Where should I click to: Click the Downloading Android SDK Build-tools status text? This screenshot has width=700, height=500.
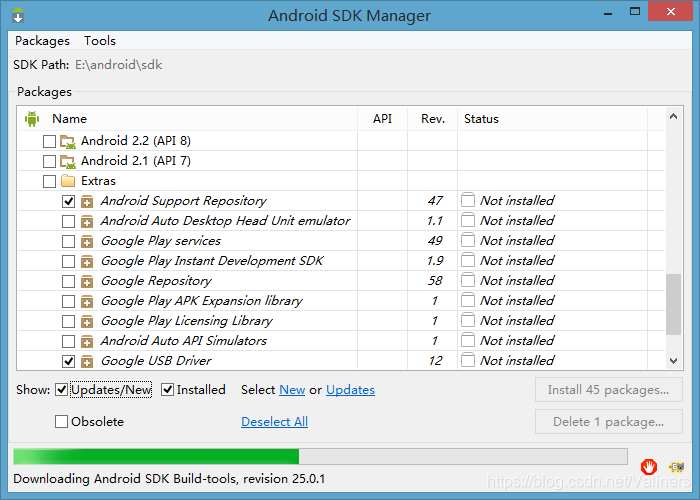click(169, 479)
